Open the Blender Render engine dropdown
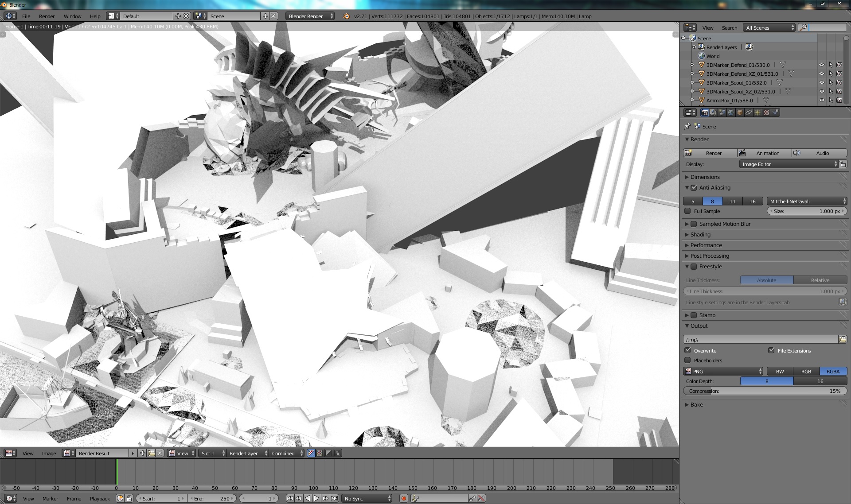Image resolution: width=851 pixels, height=504 pixels. pyautogui.click(x=310, y=16)
